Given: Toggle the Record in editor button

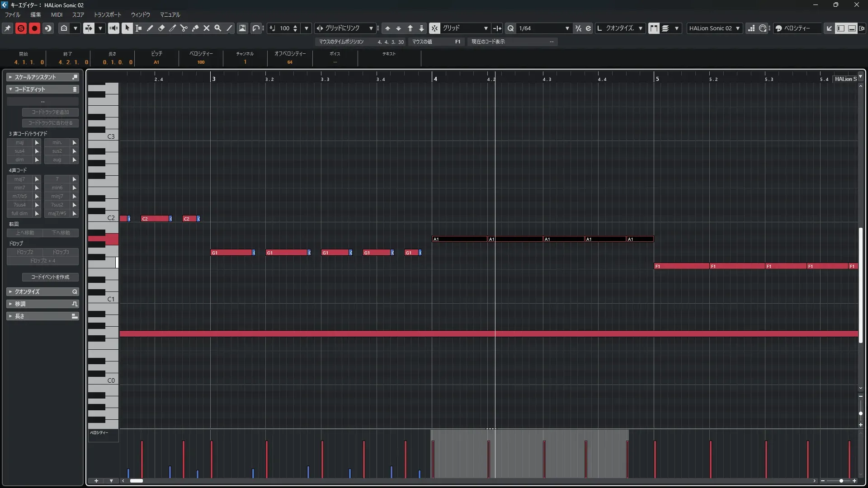Looking at the screenshot, I should (x=34, y=28).
